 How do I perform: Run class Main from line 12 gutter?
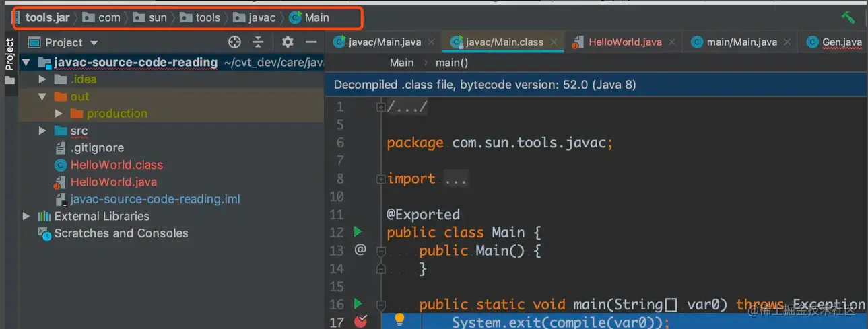[358, 232]
